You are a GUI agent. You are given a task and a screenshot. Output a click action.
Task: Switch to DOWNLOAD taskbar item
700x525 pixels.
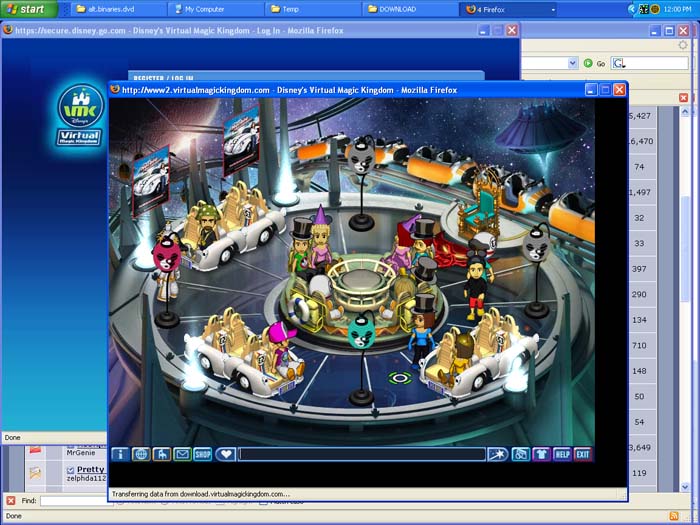click(x=410, y=9)
